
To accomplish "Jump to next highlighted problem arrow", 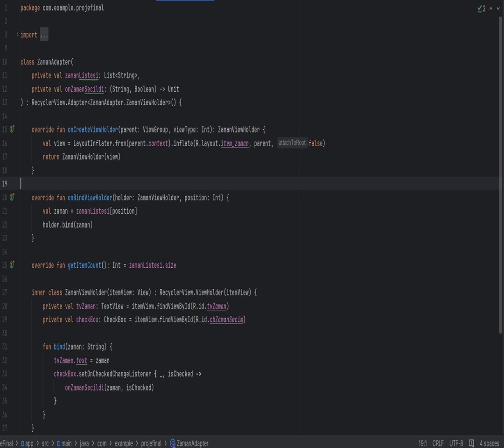I will [x=498, y=8].
